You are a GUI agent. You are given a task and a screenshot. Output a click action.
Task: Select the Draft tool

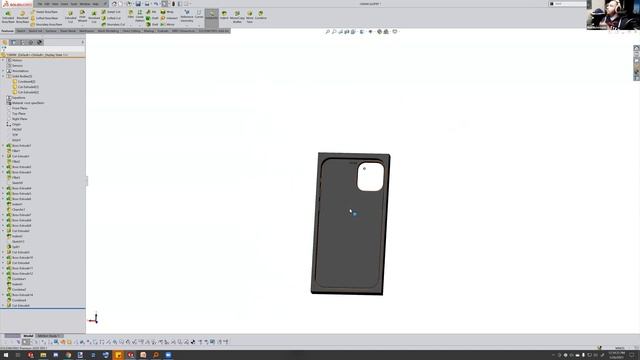(x=152, y=18)
